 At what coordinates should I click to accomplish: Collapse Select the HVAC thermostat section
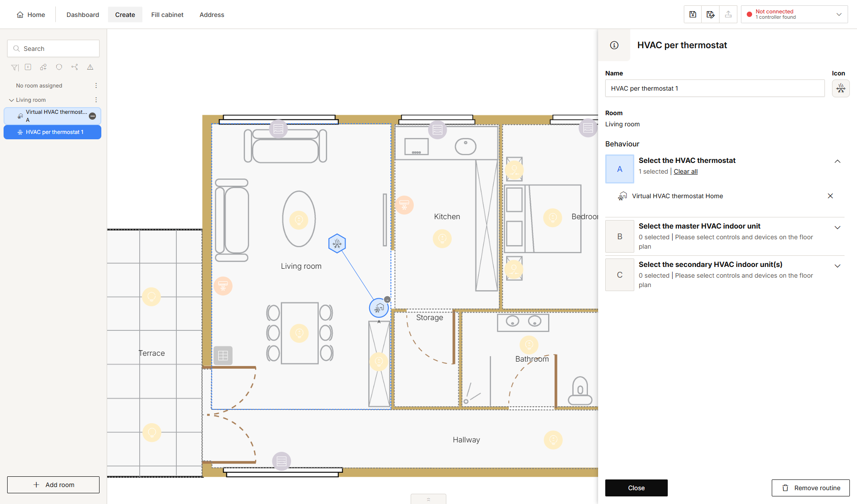click(837, 161)
